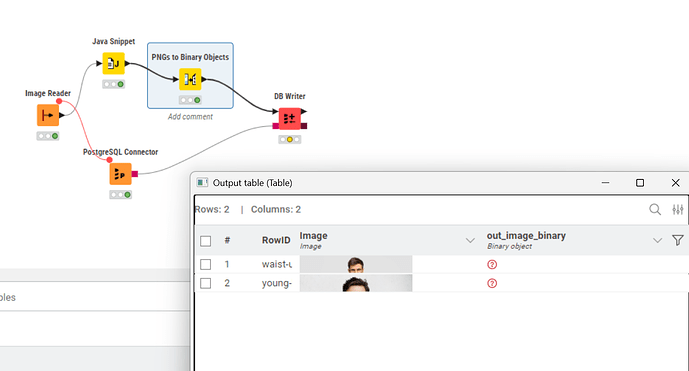
Task: Check the checkbox for row 2
Action: click(x=205, y=284)
